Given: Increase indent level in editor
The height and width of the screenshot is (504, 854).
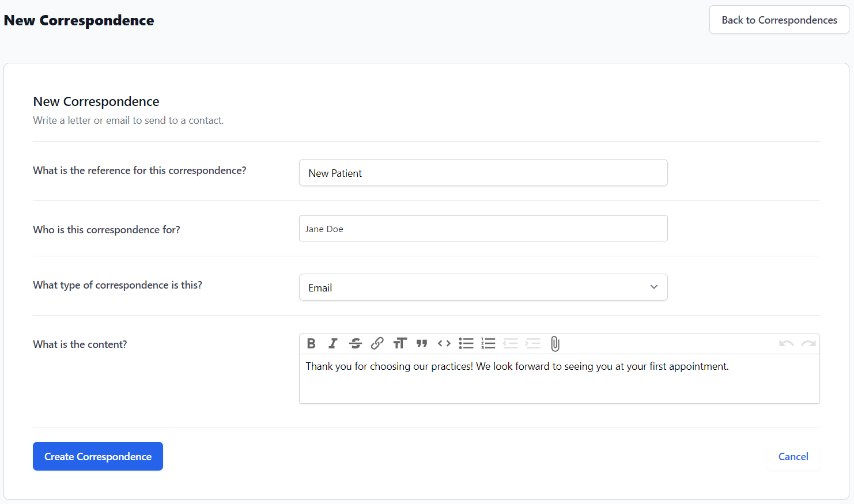Looking at the screenshot, I should coord(533,344).
